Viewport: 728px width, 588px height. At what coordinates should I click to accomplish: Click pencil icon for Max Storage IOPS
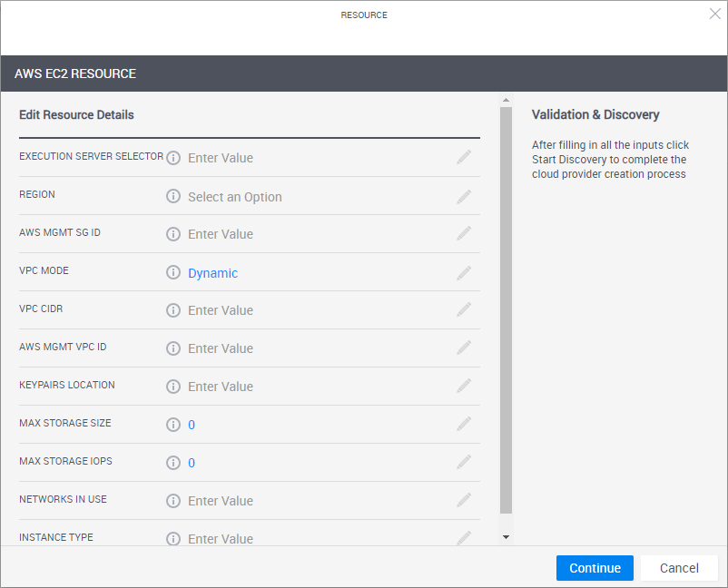point(464,463)
